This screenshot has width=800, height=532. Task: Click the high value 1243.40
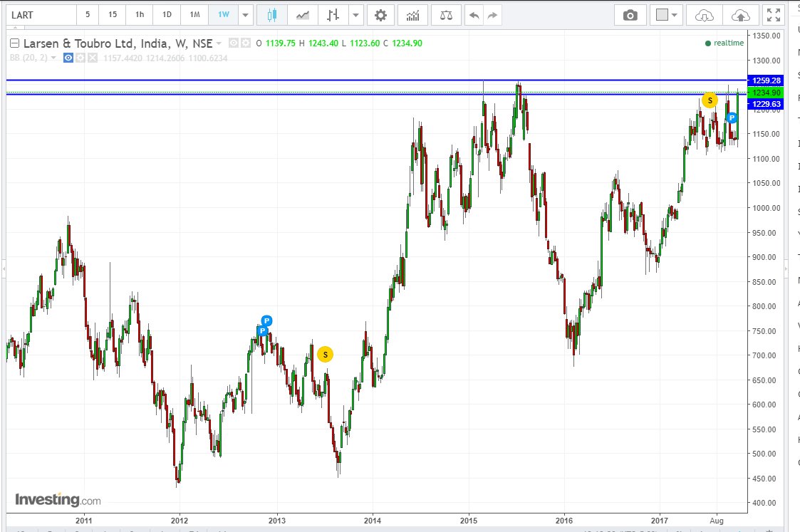click(x=323, y=43)
